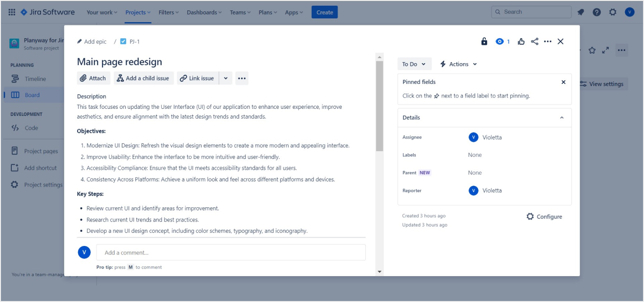This screenshot has height=302, width=644.
Task: Open the To Do status dropdown
Action: pyautogui.click(x=414, y=64)
